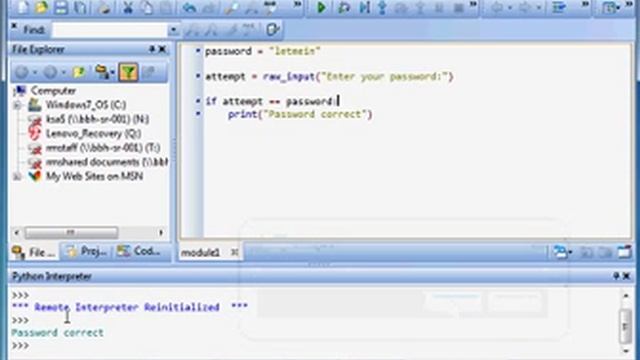Select the Computer tree node
This screenshot has width=640, height=360.
point(53,91)
